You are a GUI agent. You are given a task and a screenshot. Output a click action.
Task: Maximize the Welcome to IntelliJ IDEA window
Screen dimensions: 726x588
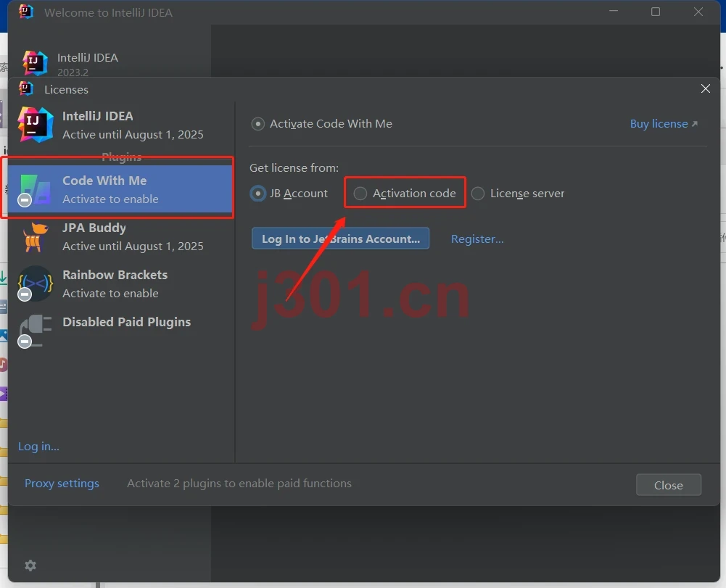(x=656, y=12)
